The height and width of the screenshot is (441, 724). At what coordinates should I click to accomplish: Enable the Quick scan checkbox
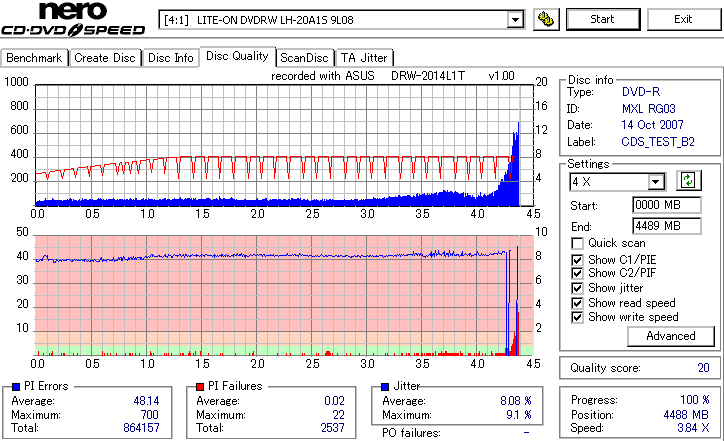577,243
